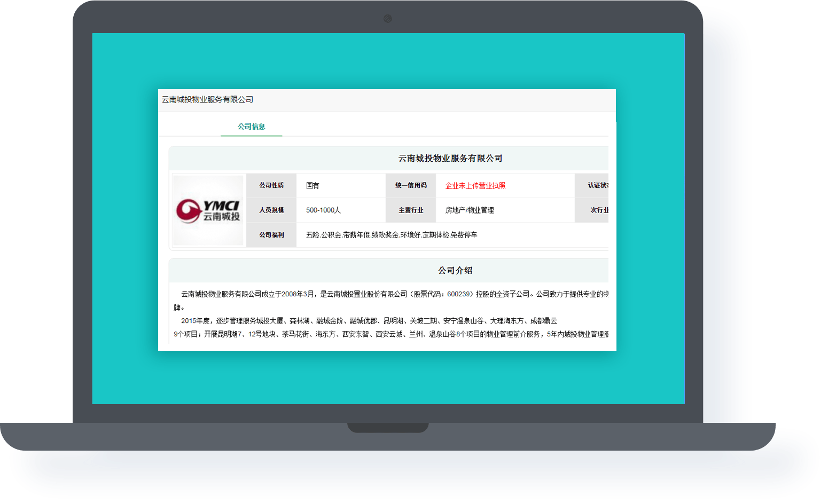This screenshot has height=504, width=828.
Task: Select the 国有 value cell
Action: tap(313, 186)
